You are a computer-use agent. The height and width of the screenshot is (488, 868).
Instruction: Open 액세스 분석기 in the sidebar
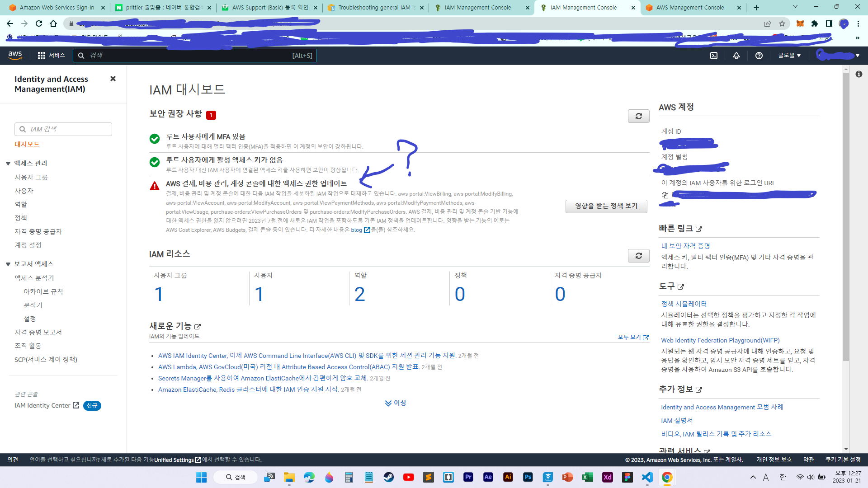click(34, 278)
